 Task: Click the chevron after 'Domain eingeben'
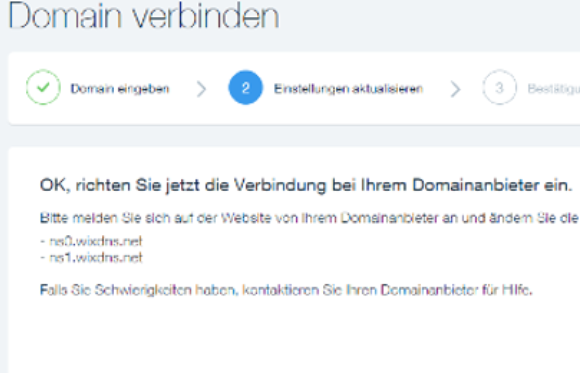[201, 89]
